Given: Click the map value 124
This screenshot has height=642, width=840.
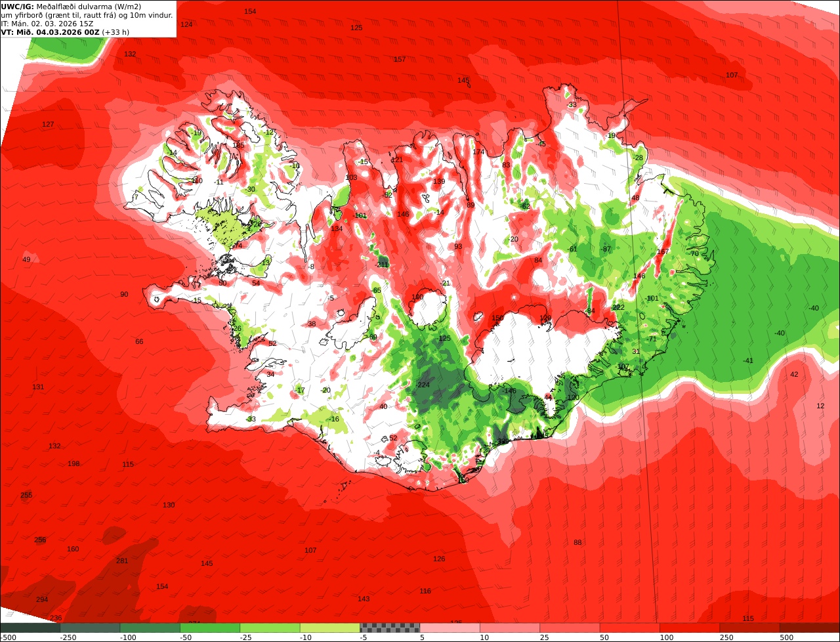Looking at the screenshot, I should tap(186, 24).
